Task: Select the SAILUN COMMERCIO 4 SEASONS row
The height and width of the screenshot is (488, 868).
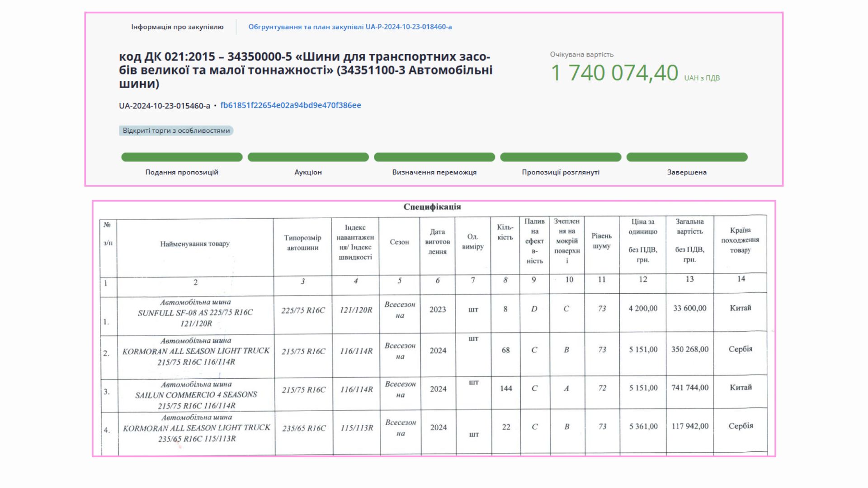Action: (196, 394)
